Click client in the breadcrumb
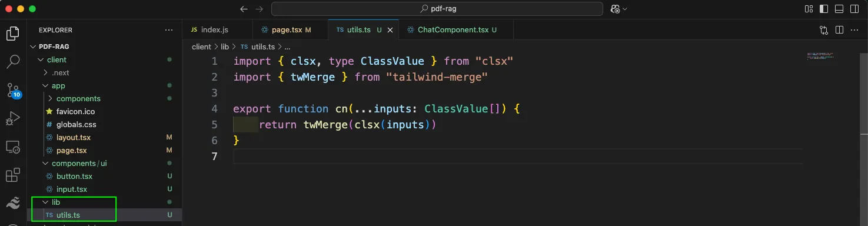The image size is (868, 226). (201, 46)
